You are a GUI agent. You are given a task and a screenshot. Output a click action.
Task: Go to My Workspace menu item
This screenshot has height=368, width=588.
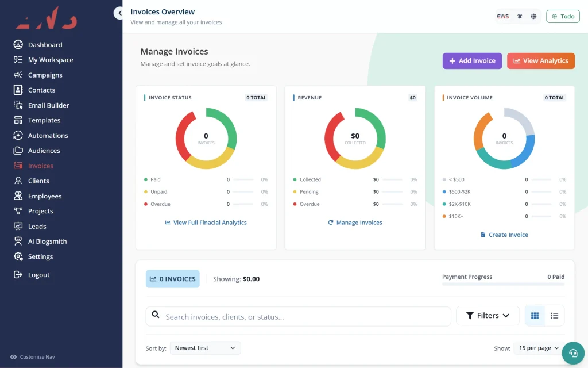click(x=51, y=60)
